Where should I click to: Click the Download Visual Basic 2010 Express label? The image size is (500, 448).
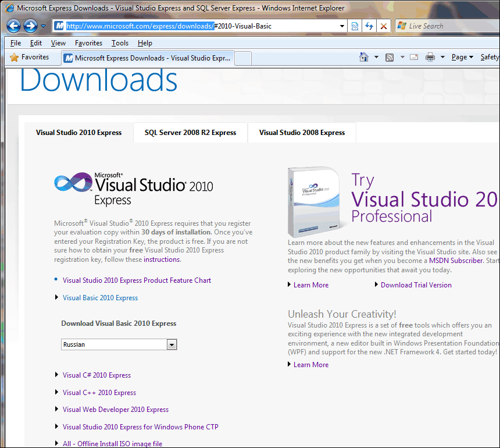[x=119, y=323]
